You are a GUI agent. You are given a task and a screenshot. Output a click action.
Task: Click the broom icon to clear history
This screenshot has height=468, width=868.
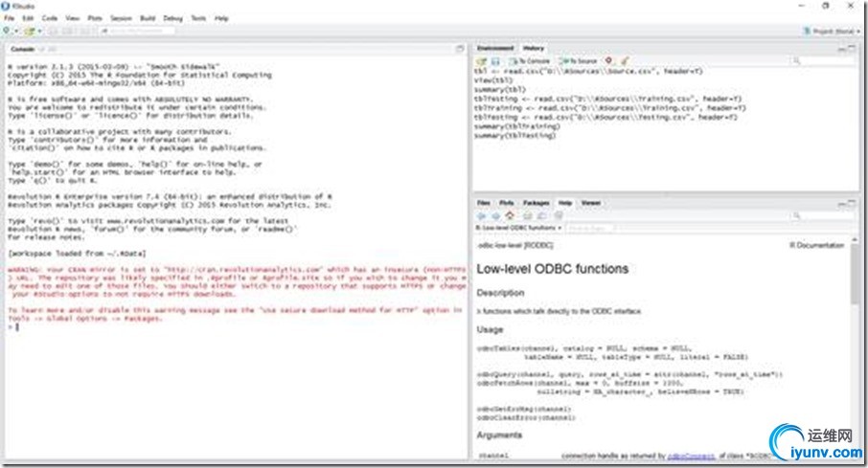point(625,60)
